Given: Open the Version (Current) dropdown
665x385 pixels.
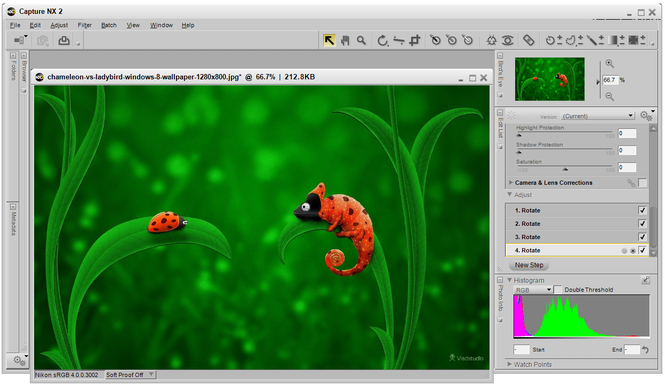Looking at the screenshot, I should click(598, 116).
